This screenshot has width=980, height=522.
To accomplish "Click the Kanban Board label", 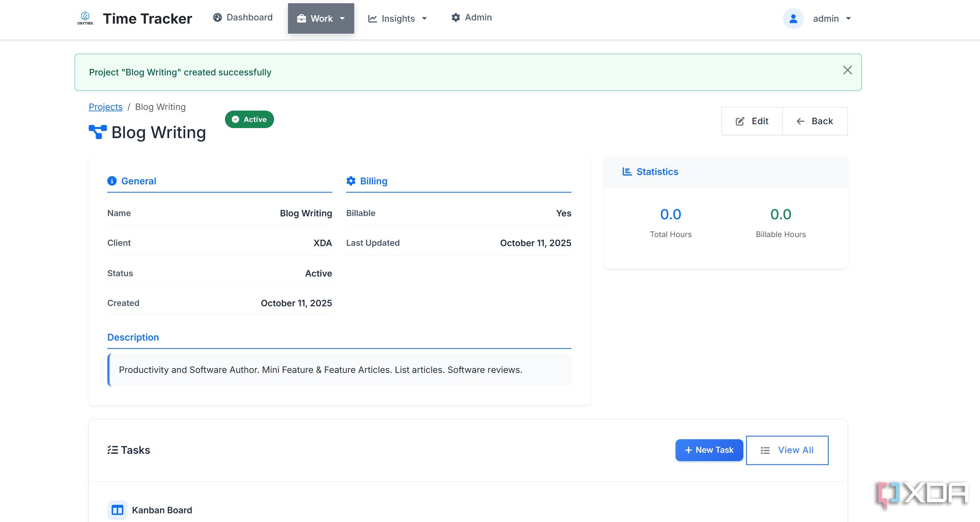I will click(x=162, y=510).
